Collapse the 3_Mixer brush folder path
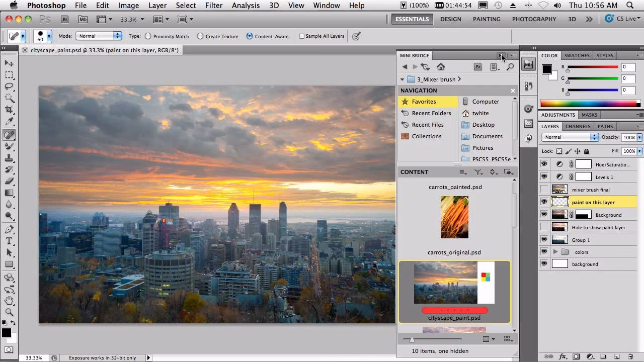 [x=403, y=79]
